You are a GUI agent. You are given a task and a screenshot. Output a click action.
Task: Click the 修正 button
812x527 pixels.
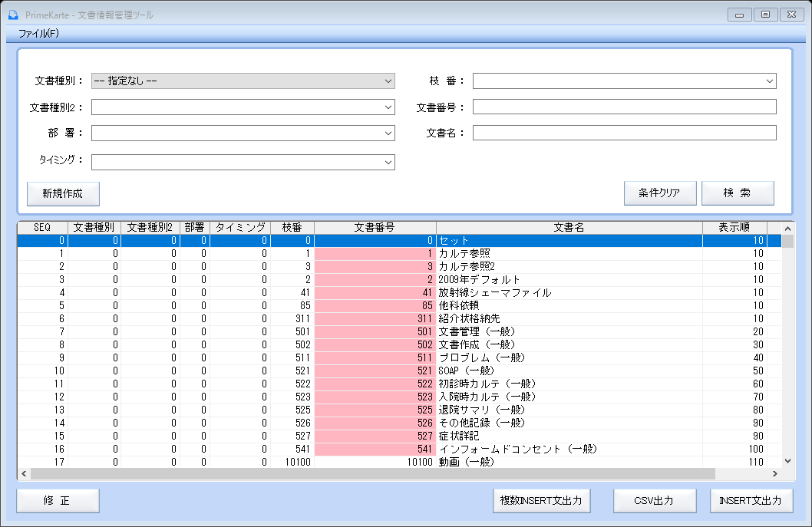[58, 501]
